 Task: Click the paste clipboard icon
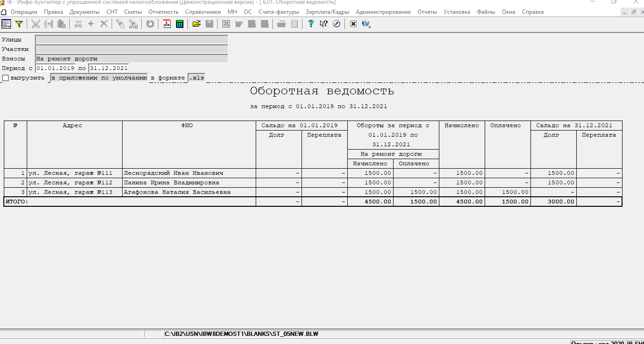pos(62,23)
